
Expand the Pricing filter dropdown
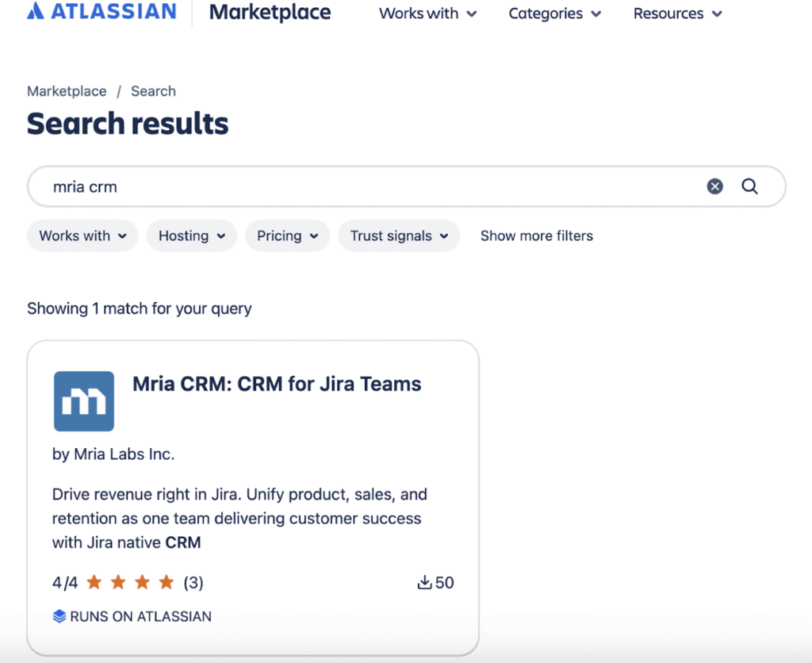pos(287,236)
